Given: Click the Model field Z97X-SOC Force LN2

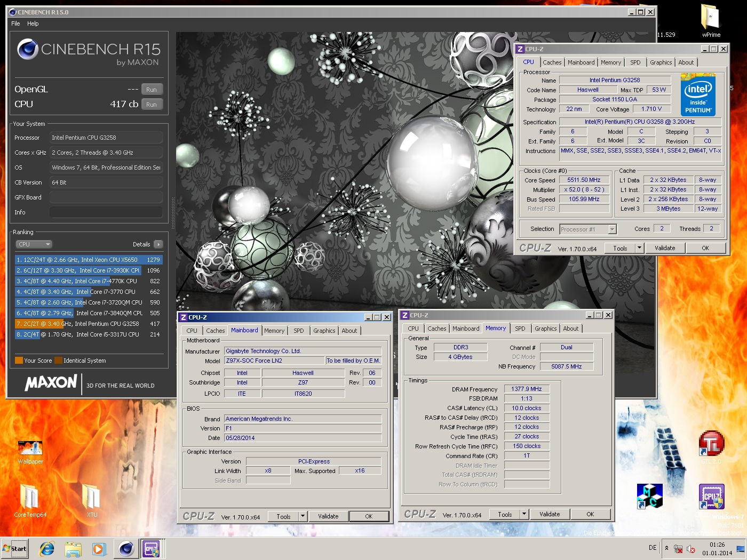Looking at the screenshot, I should pyautogui.click(x=274, y=361).
